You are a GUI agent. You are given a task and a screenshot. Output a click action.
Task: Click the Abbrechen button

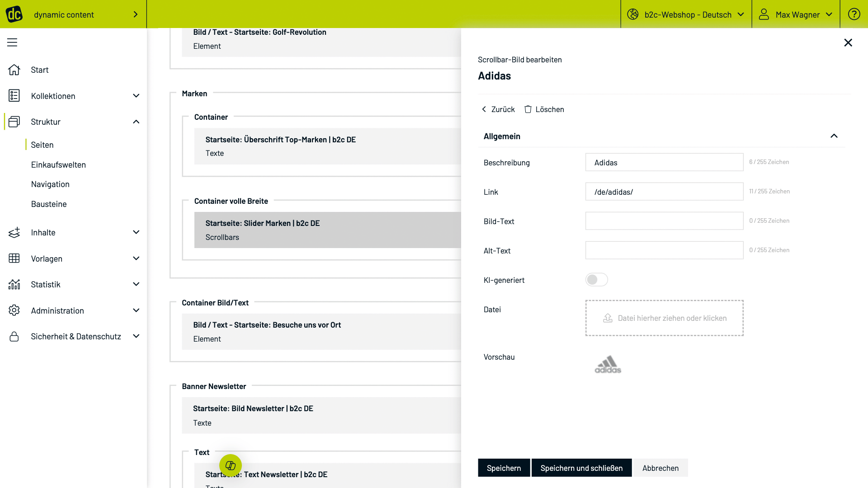click(660, 468)
